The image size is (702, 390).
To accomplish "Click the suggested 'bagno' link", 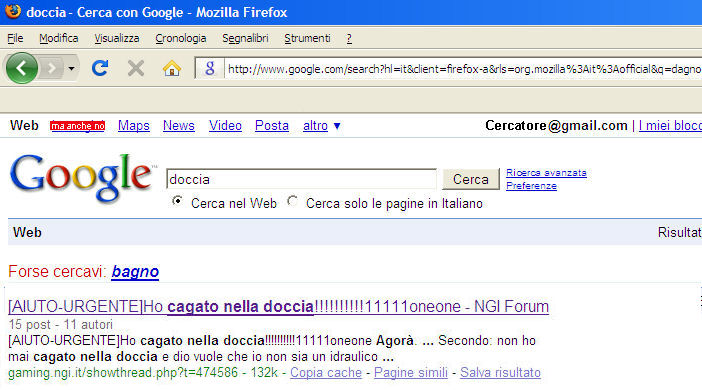I will pyautogui.click(x=135, y=271).
